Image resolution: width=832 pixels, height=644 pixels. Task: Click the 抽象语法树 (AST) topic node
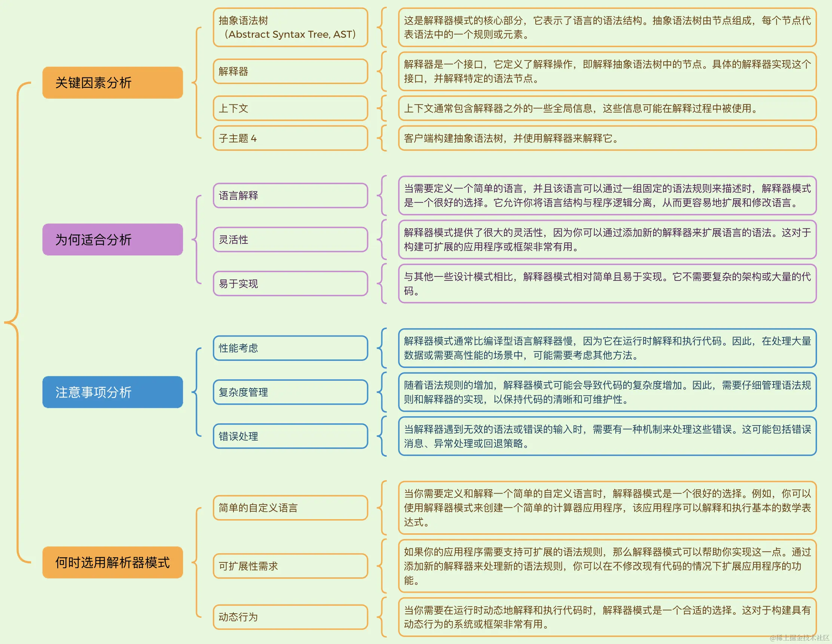pyautogui.click(x=290, y=27)
